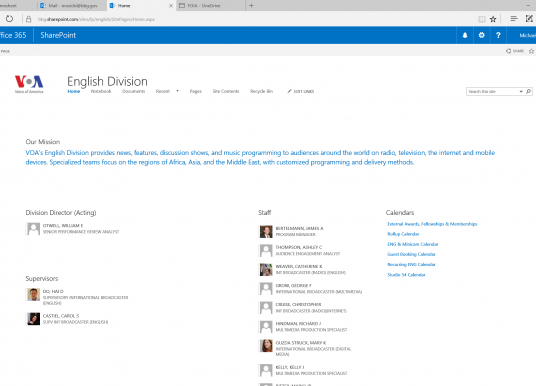Click Office 365 in the blue bar
The image size is (536, 386).
pos(13,35)
